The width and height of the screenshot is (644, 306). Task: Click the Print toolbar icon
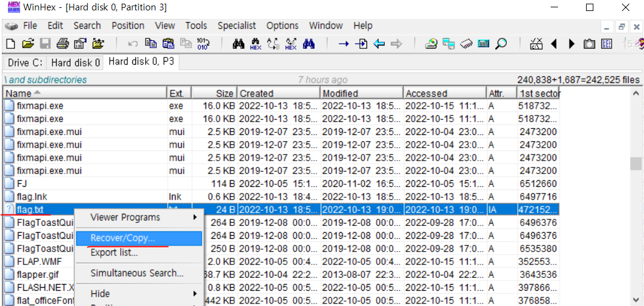[x=62, y=43]
